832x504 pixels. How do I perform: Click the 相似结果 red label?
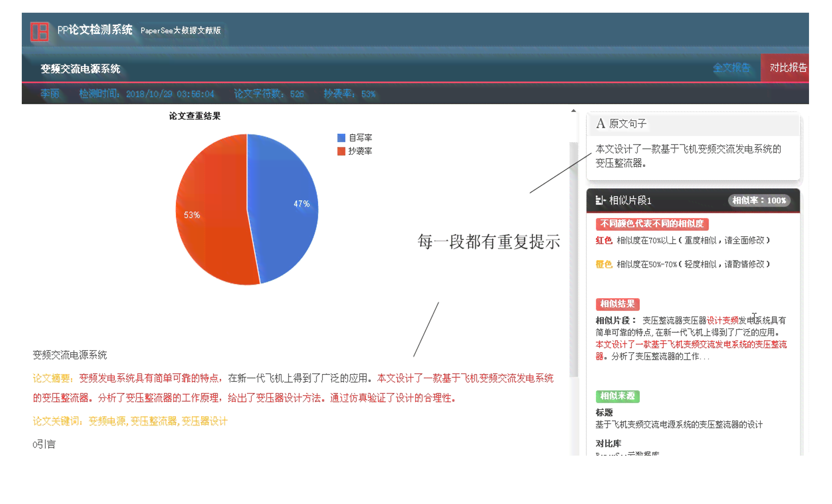pyautogui.click(x=617, y=304)
